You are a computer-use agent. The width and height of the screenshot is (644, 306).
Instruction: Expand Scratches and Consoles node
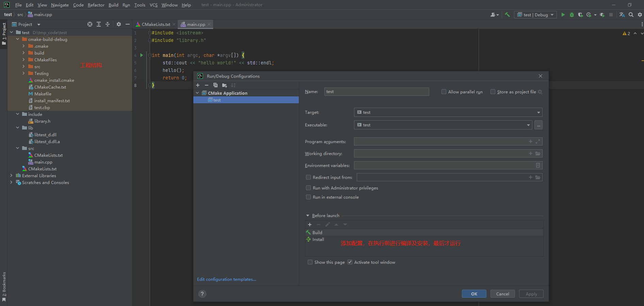point(11,182)
